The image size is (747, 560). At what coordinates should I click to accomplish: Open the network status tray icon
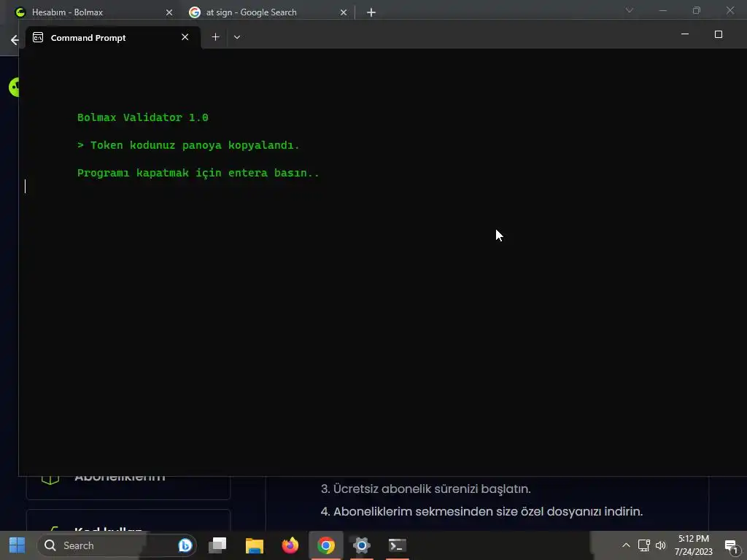pos(644,545)
